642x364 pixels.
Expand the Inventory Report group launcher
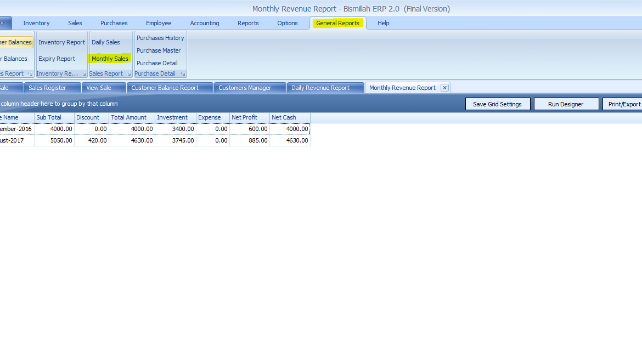pos(83,73)
